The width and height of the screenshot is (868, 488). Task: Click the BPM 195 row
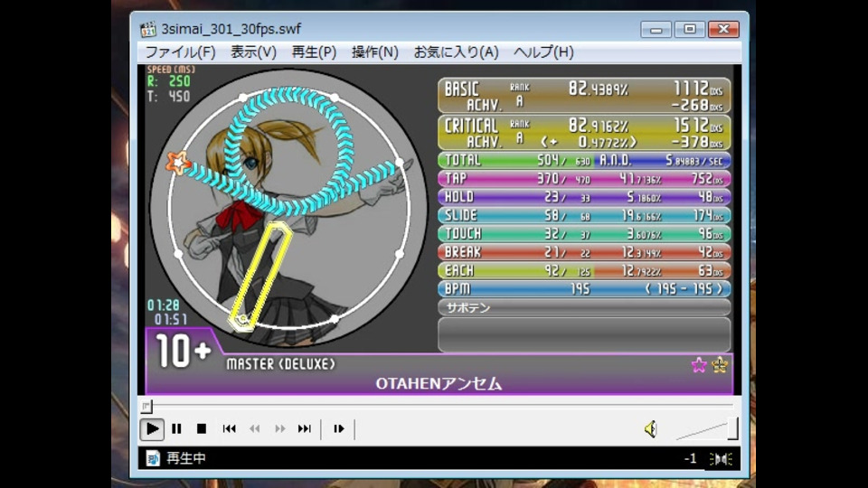click(584, 288)
